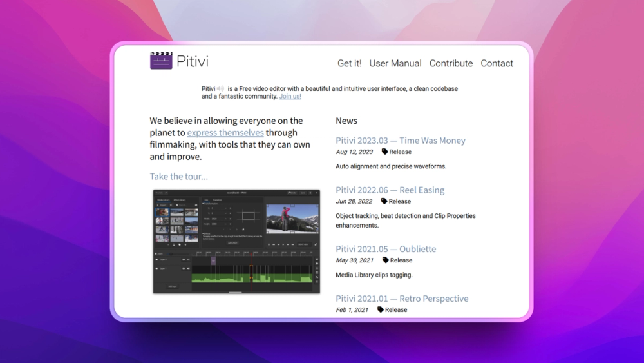Click the Feb 1, 2021 date text
644x363 pixels.
352,309
